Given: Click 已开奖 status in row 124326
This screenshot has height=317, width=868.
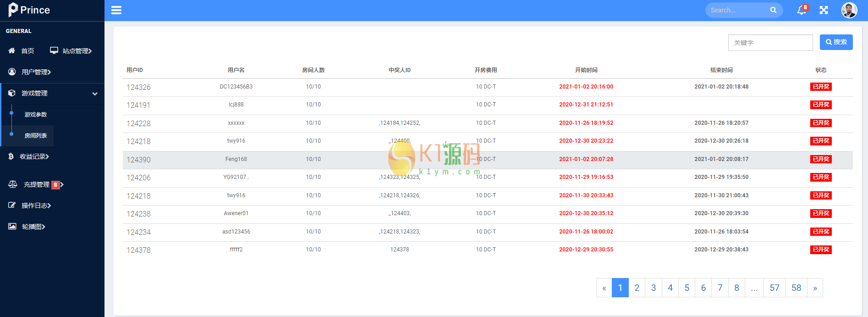Looking at the screenshot, I should [821, 87].
